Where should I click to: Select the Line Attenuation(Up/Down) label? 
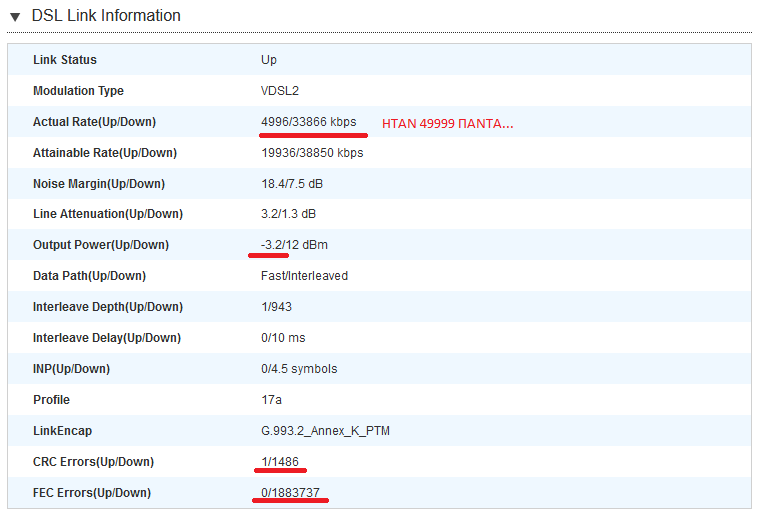[x=108, y=214]
